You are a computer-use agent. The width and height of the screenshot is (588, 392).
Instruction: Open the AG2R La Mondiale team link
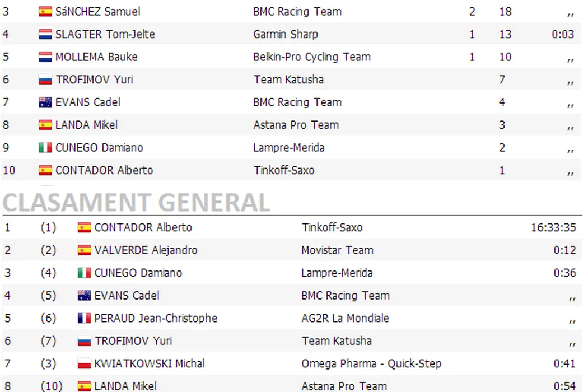[x=345, y=319]
